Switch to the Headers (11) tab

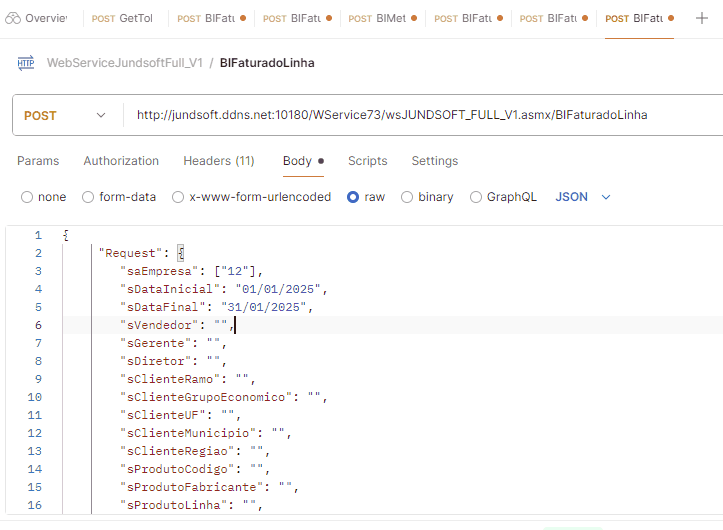point(219,161)
